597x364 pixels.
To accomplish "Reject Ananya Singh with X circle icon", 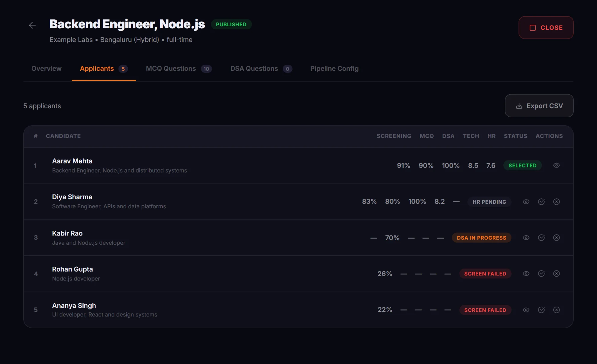I will 556,310.
